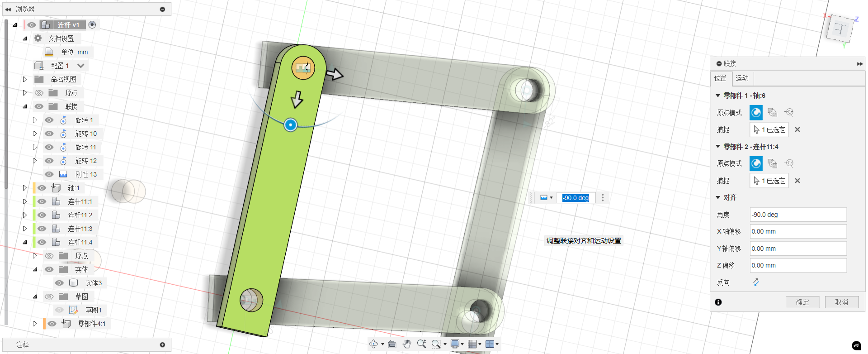This screenshot has width=868, height=354.
Task: Collapse the 联接 folder
Action: (25, 106)
